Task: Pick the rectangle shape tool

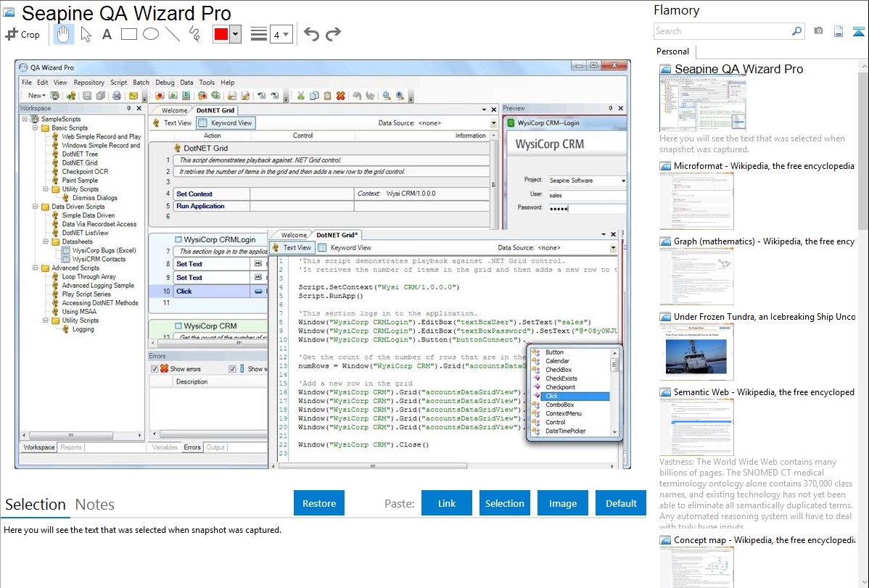Action: (129, 34)
